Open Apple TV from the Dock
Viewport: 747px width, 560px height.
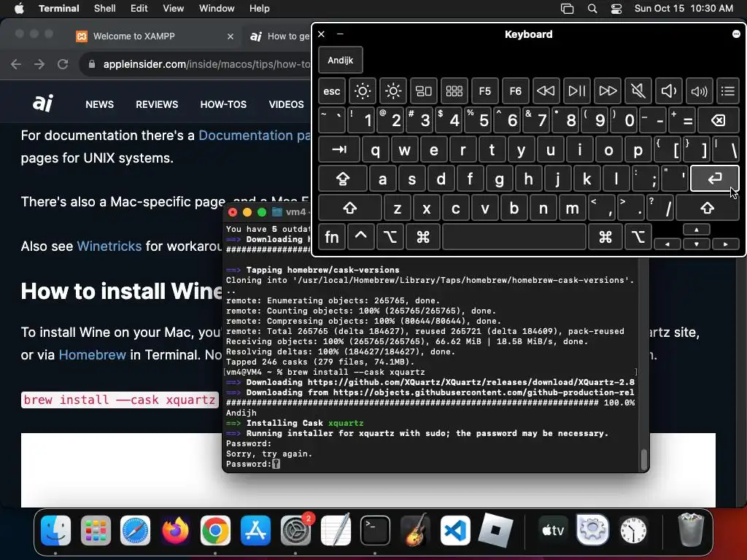(553, 531)
